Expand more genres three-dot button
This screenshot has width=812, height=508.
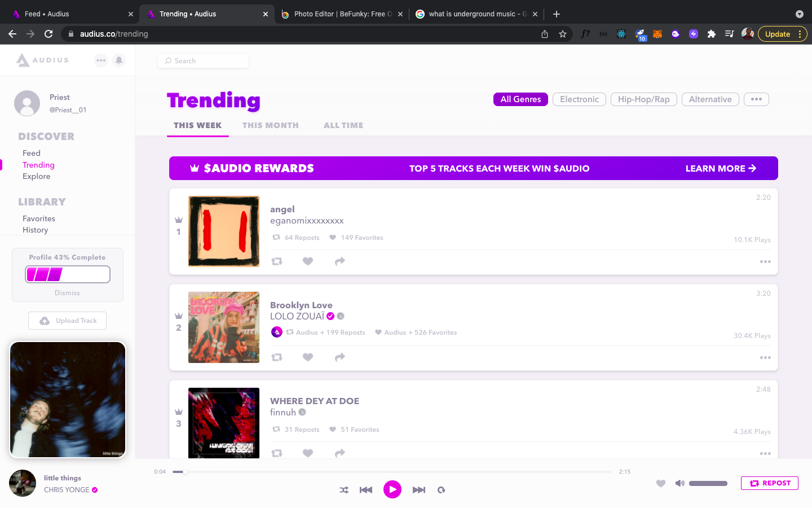coord(756,99)
